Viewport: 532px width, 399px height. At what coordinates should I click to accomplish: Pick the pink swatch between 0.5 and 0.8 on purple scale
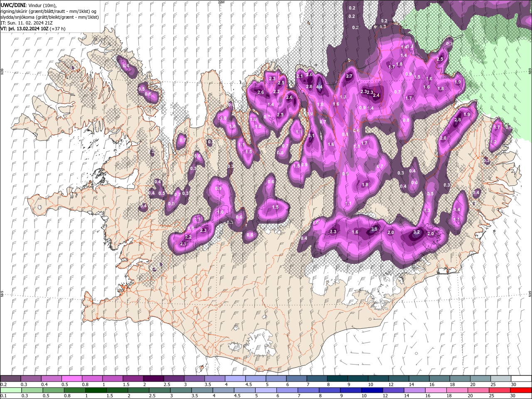71,379
